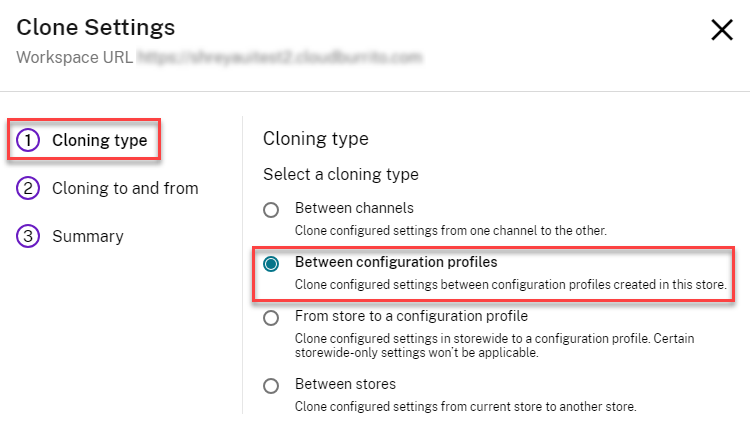Image resolution: width=750 pixels, height=440 pixels.
Task: Click the Cloning type section heading
Action: 315,139
